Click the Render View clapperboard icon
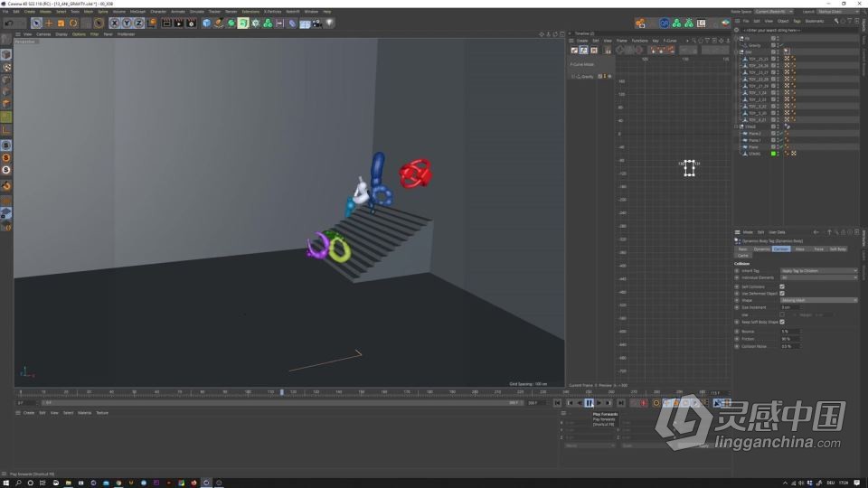Image resolution: width=868 pixels, height=488 pixels. pyautogui.click(x=166, y=23)
